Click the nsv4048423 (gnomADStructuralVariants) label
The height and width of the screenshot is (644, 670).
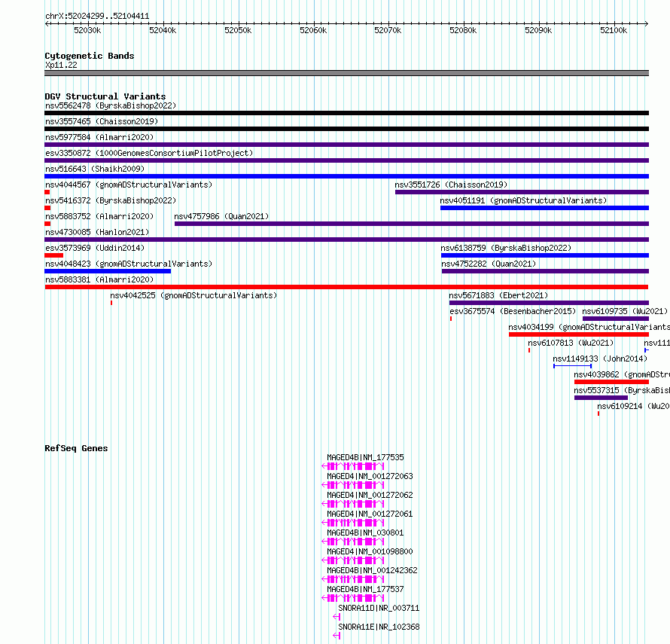click(x=129, y=264)
